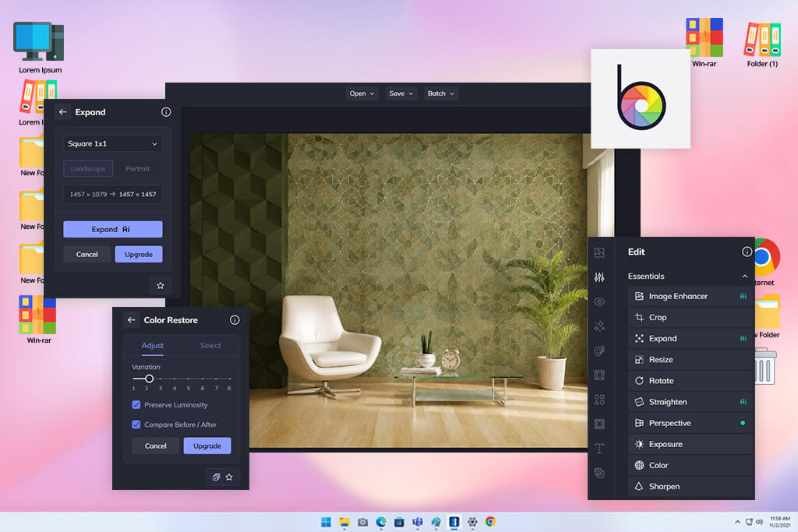Open the Text tool in sidebar
Screen dimensions: 798x532
pos(599,448)
